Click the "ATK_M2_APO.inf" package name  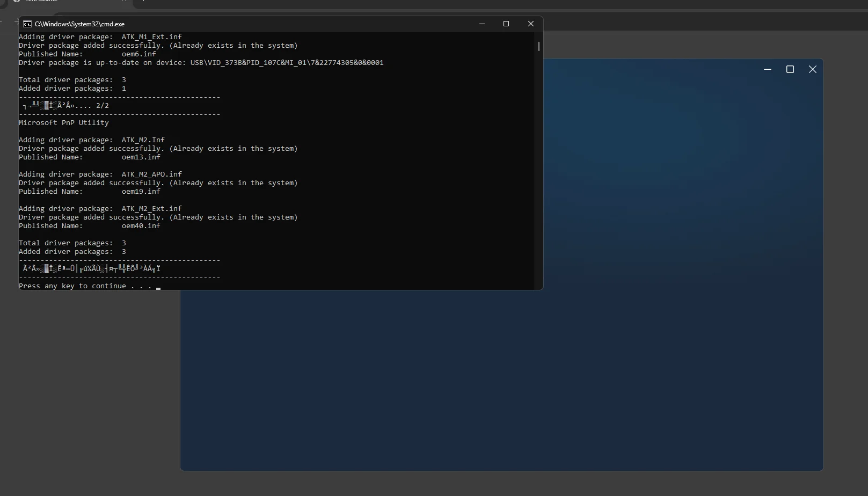click(x=152, y=174)
